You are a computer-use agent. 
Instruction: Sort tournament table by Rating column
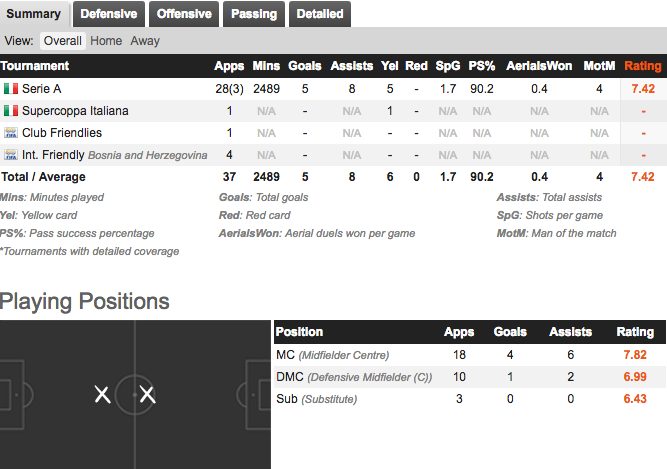pyautogui.click(x=643, y=66)
